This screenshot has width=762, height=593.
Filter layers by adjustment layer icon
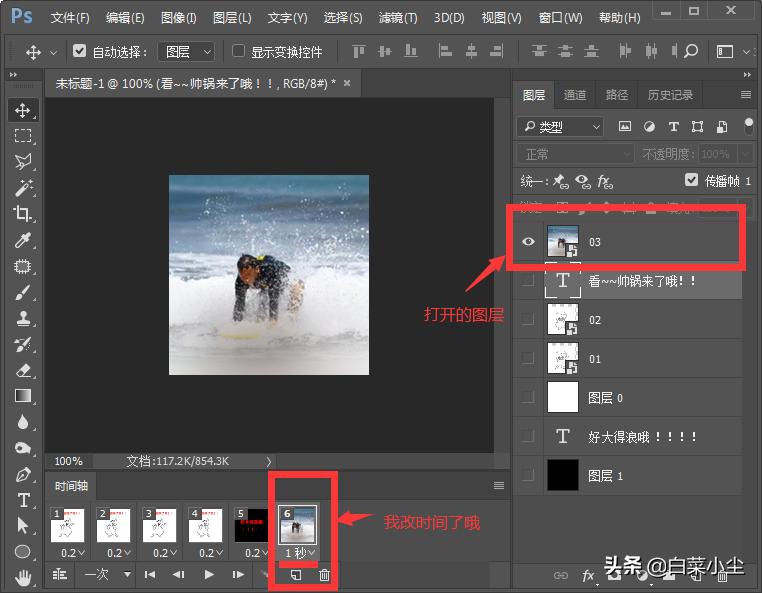click(x=649, y=127)
